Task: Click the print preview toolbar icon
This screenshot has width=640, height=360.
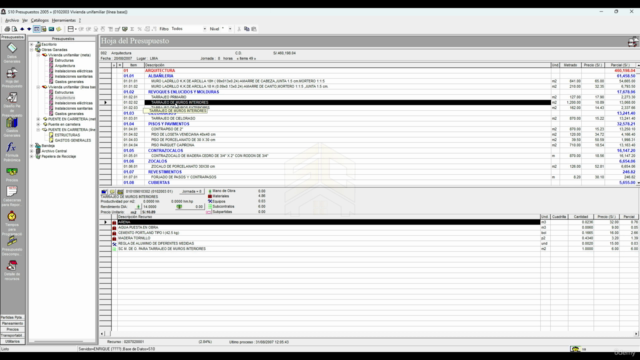Action: [15, 29]
